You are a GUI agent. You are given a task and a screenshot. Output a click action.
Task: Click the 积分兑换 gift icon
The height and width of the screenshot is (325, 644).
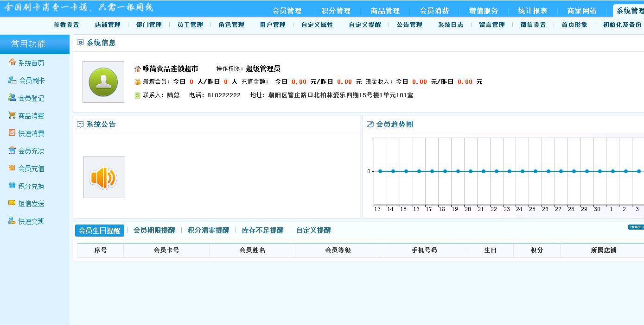point(12,186)
